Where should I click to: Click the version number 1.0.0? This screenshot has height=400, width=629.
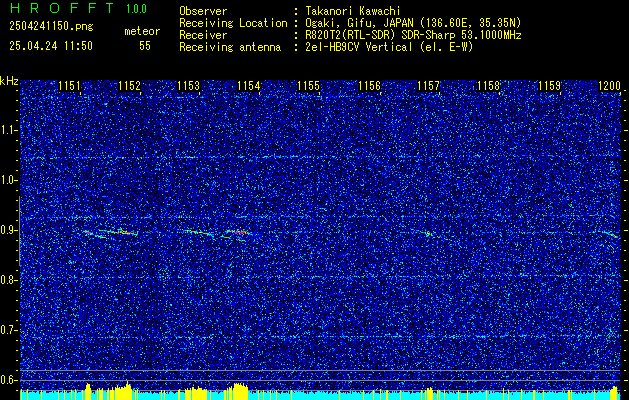pos(136,9)
